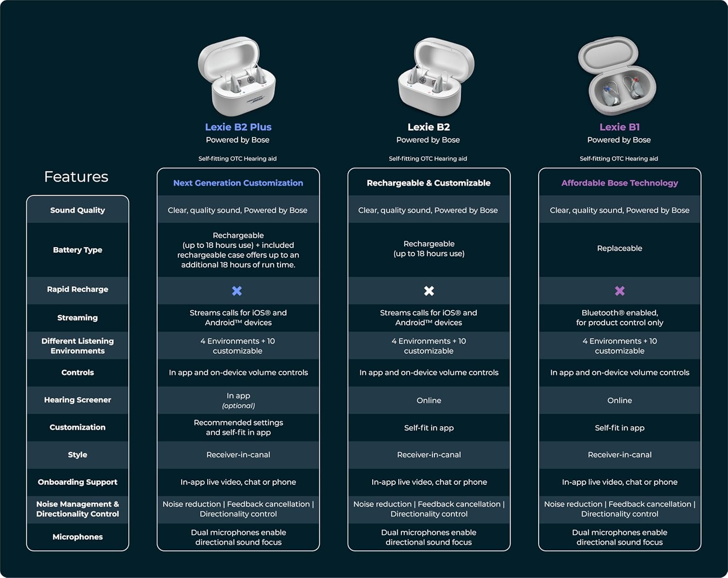Click the Streaming feature label
The image size is (728, 578).
tap(78, 318)
